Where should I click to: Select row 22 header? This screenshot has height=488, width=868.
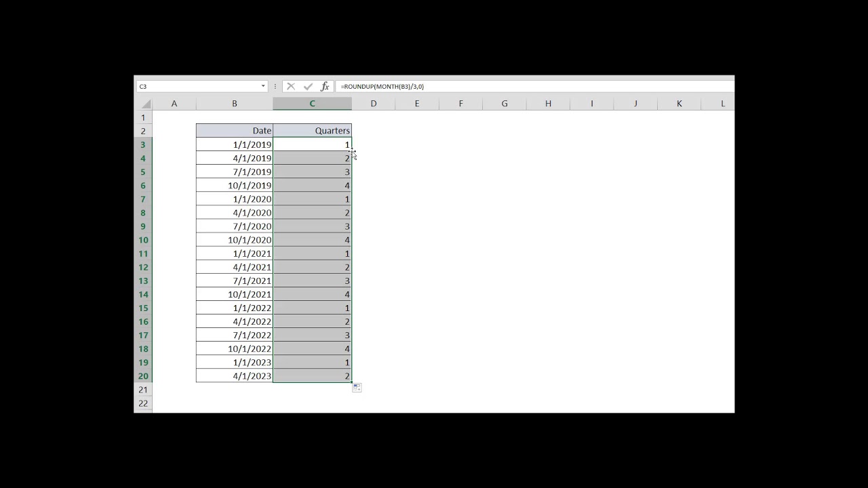[x=143, y=403]
